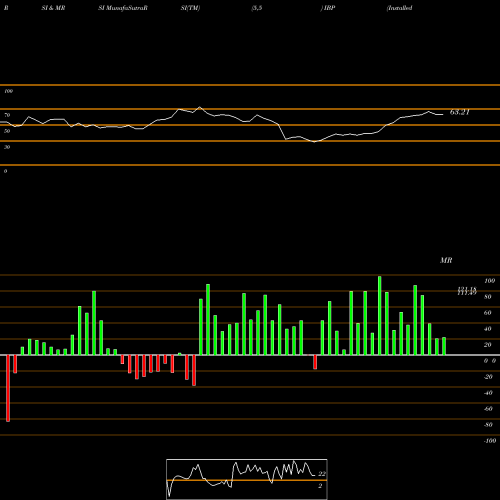Open the mini overview chart thumbnail
The image size is (500, 500).
pyautogui.click(x=247, y=479)
